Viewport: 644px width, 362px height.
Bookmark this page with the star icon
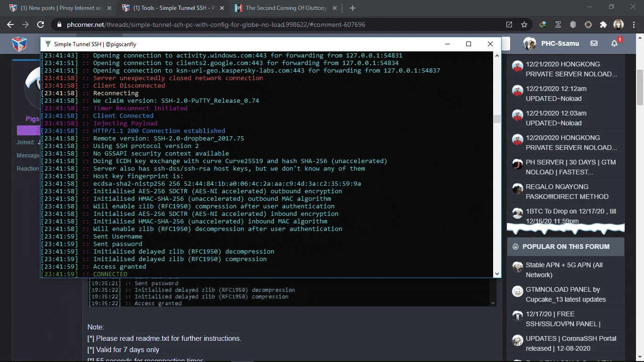coord(524,25)
